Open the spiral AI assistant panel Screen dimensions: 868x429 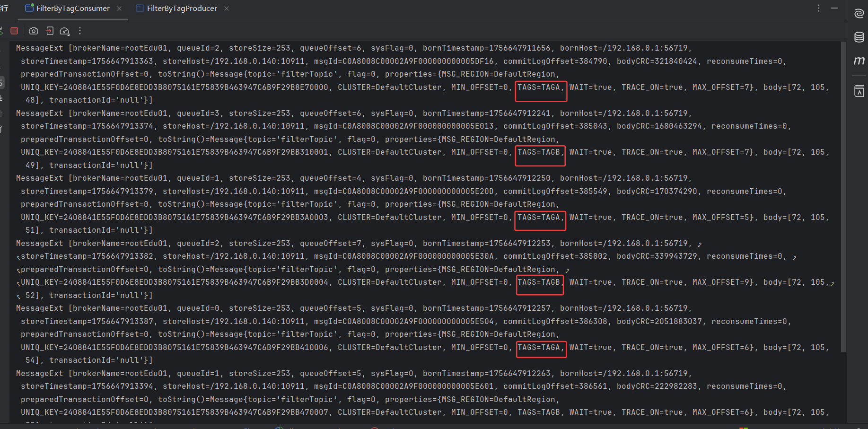coord(859,14)
